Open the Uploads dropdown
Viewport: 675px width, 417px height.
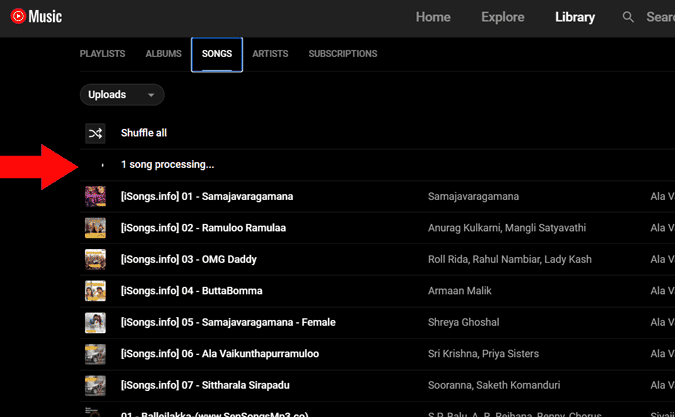[x=122, y=95]
